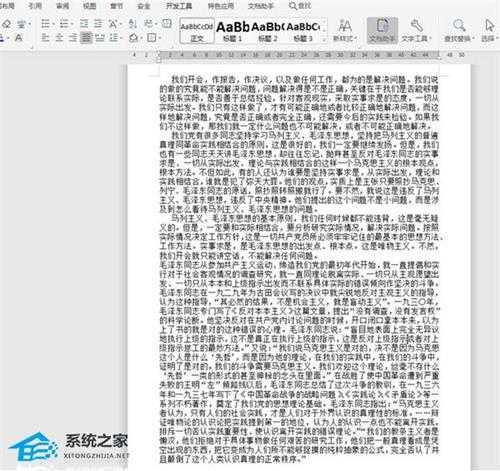Decrease the paragraph indent
This screenshot has height=471, width=500.
pyautogui.click(x=84, y=24)
